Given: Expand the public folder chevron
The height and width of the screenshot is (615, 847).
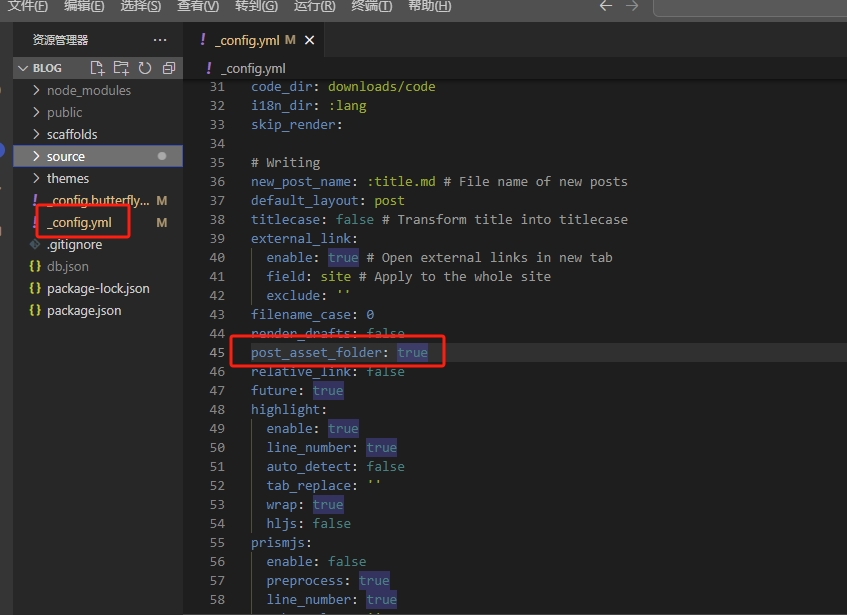Looking at the screenshot, I should point(36,112).
